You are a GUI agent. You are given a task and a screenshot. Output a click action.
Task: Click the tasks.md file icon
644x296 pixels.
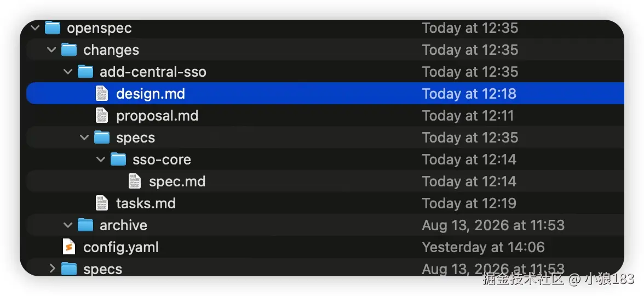point(102,203)
